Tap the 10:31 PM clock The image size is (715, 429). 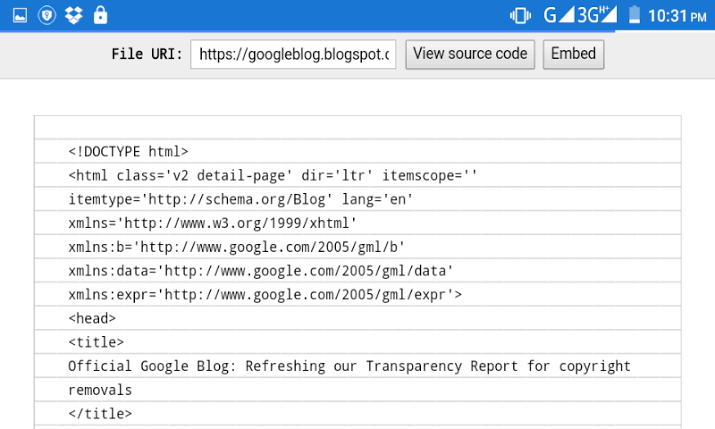click(677, 16)
